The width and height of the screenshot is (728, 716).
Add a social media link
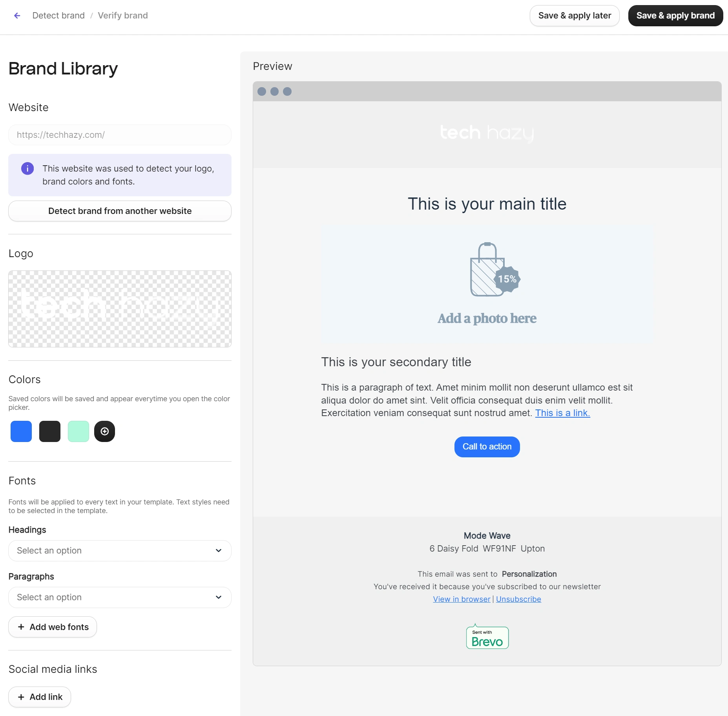(40, 697)
